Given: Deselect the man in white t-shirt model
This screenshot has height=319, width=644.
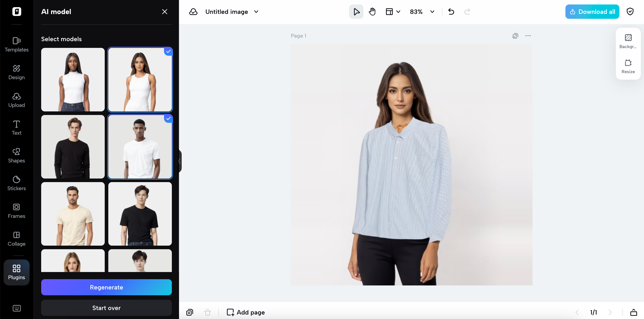Looking at the screenshot, I should 140,147.
